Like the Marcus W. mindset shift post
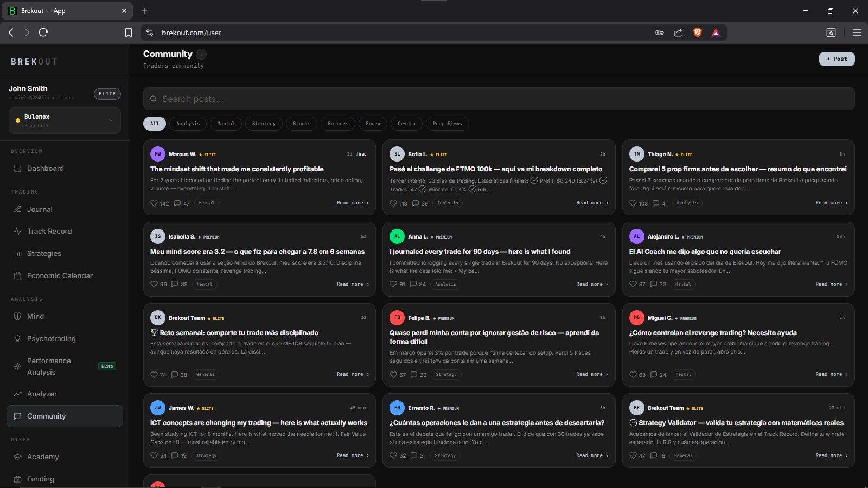The image size is (868, 488). (154, 203)
